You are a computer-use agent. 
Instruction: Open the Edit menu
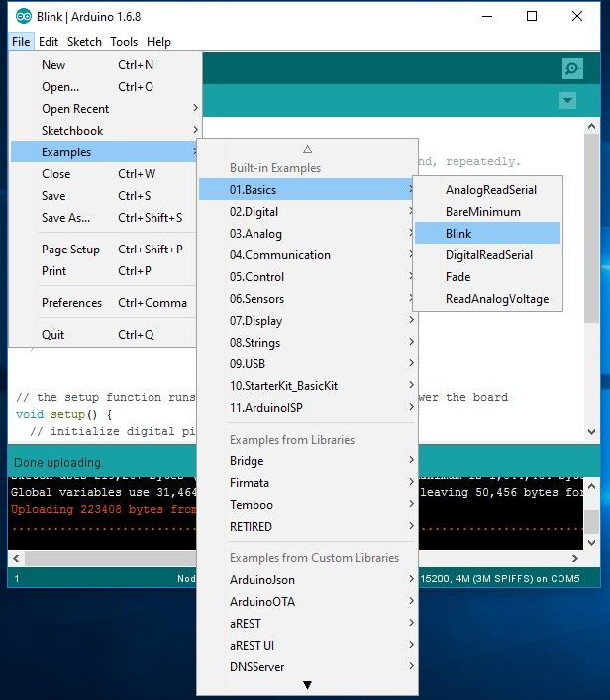[49, 42]
